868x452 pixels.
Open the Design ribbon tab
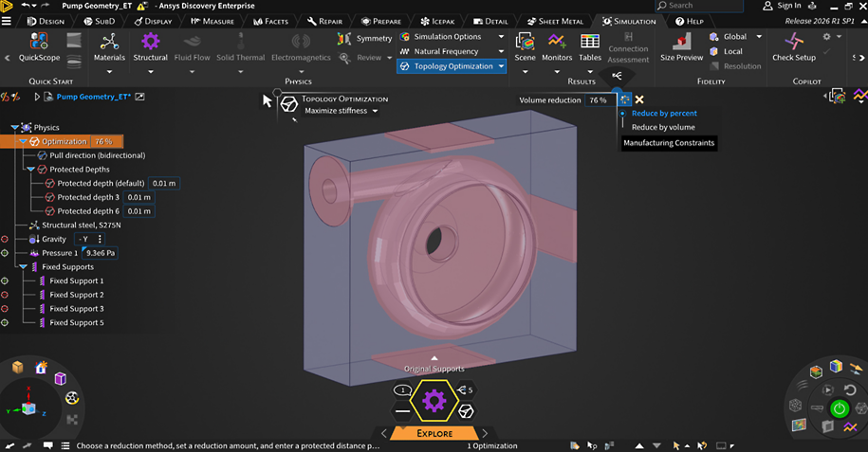click(x=46, y=21)
